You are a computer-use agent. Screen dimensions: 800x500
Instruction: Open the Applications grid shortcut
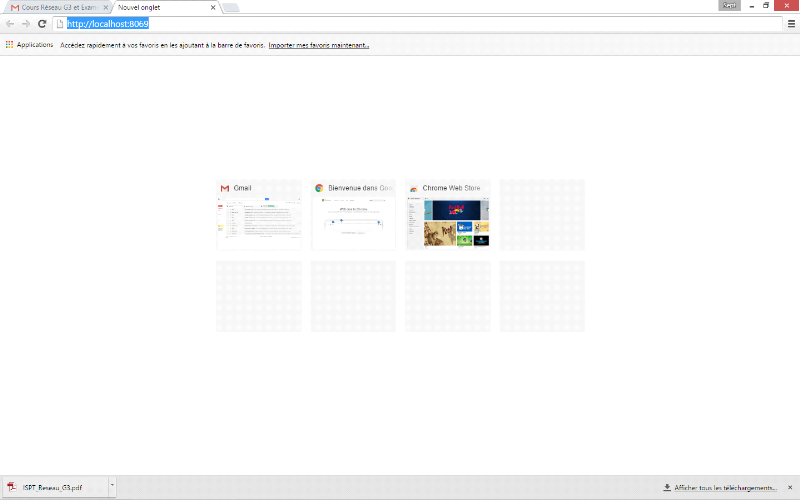coord(30,45)
